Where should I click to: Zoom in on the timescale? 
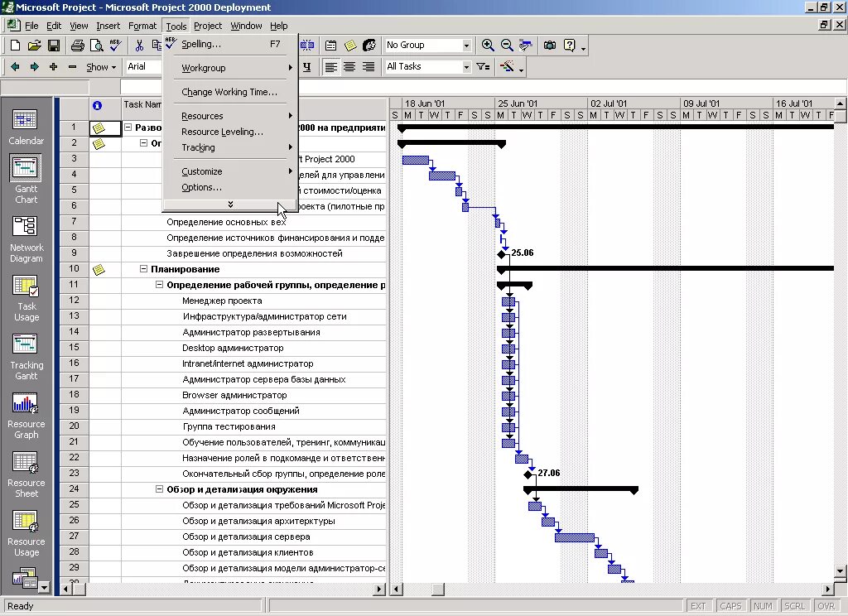click(x=487, y=46)
